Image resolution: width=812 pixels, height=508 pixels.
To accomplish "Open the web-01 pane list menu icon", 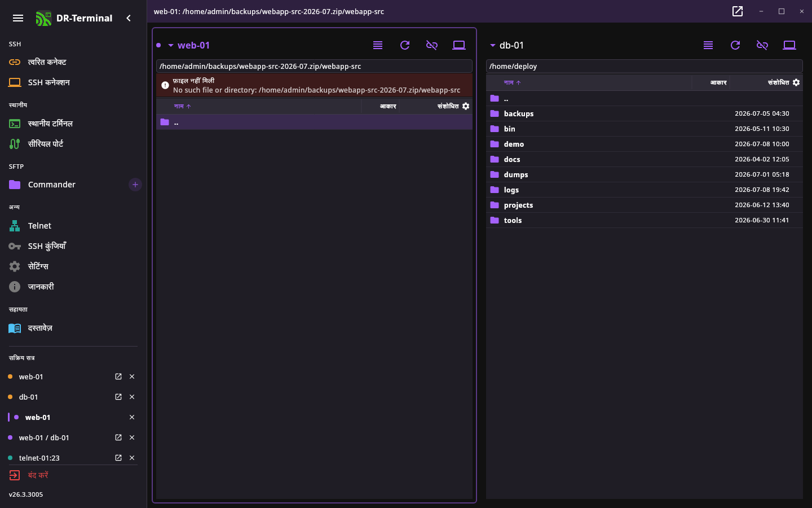I will [x=378, y=45].
